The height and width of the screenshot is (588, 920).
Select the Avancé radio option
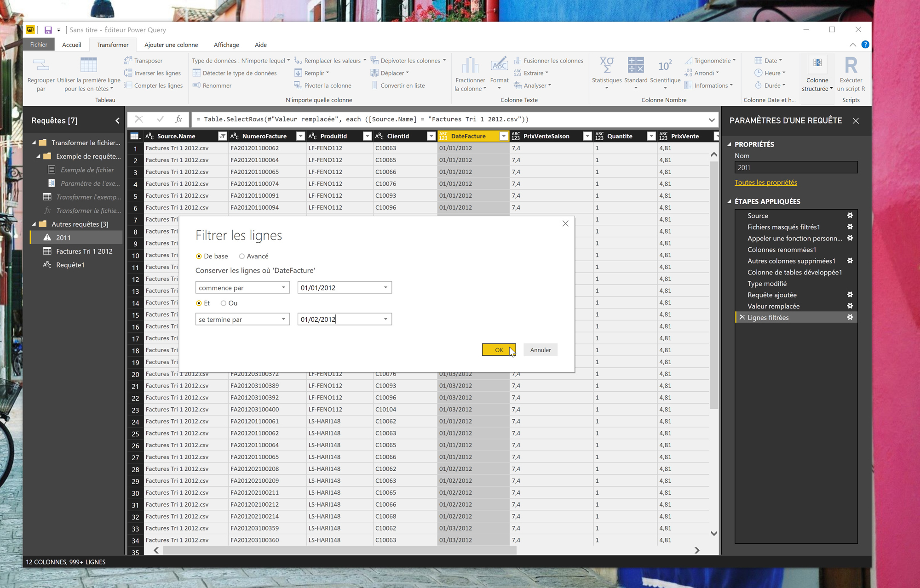tap(241, 257)
